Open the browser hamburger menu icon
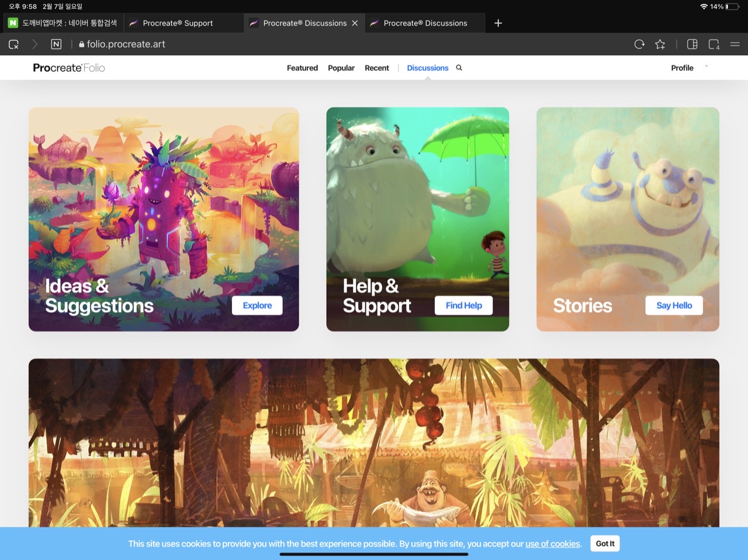The height and width of the screenshot is (560, 748). click(x=735, y=44)
